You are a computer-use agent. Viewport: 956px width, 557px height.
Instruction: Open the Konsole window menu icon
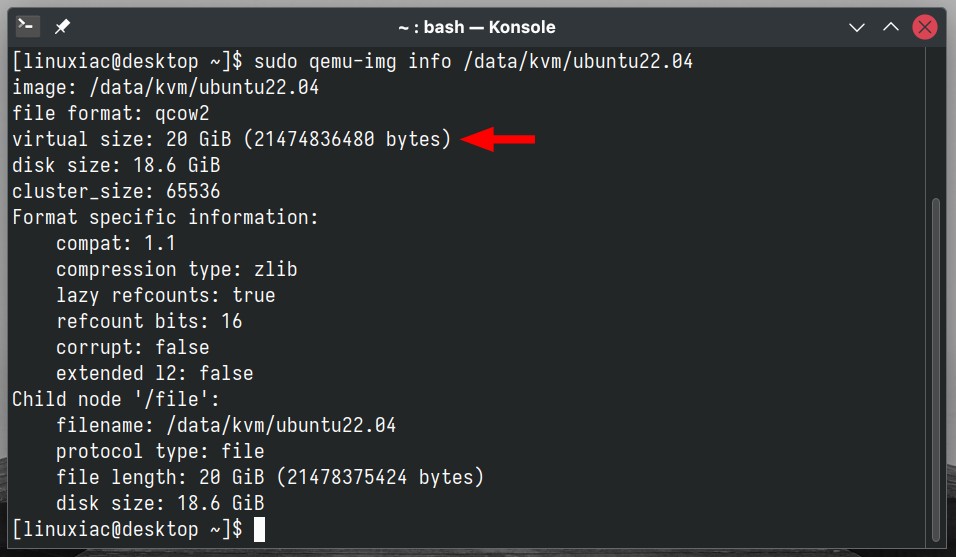pyautogui.click(x=27, y=26)
